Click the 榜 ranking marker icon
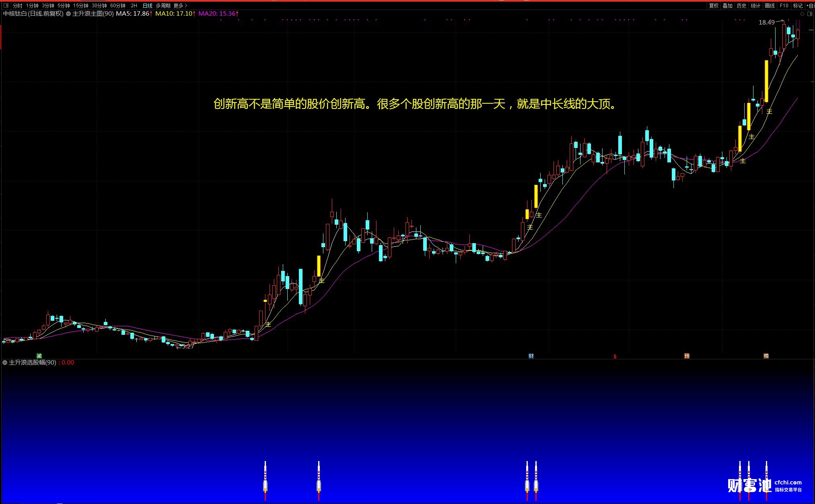 click(766, 356)
